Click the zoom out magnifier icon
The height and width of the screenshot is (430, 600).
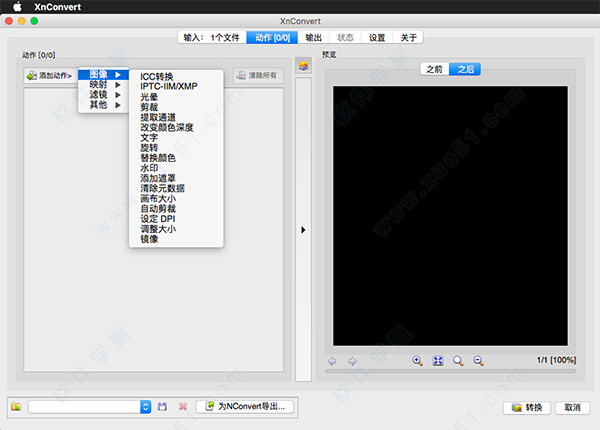[x=478, y=360]
